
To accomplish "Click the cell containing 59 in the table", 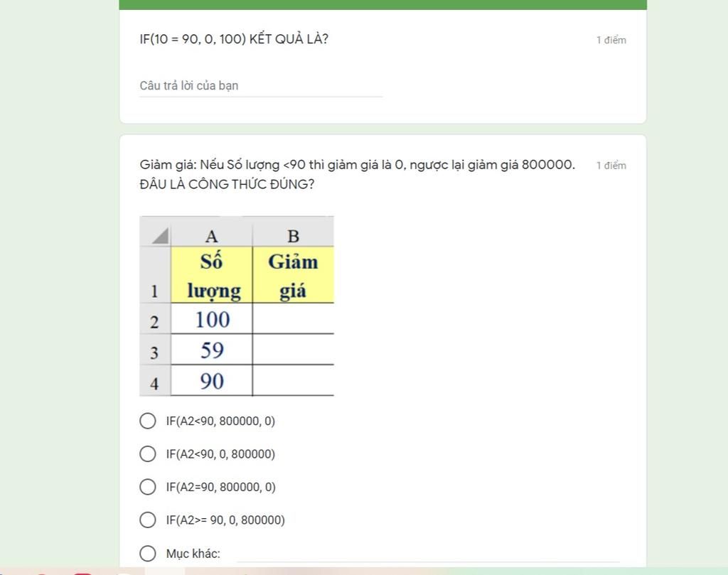I will [212, 350].
